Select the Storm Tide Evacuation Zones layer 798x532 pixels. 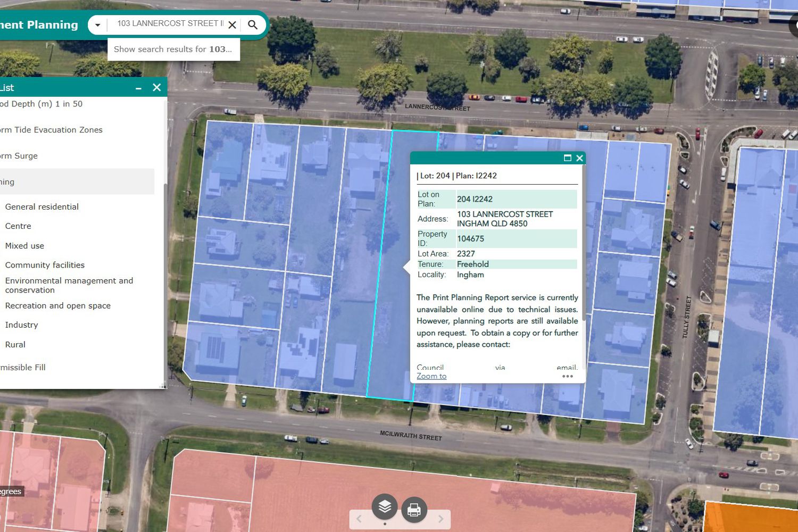click(51, 130)
